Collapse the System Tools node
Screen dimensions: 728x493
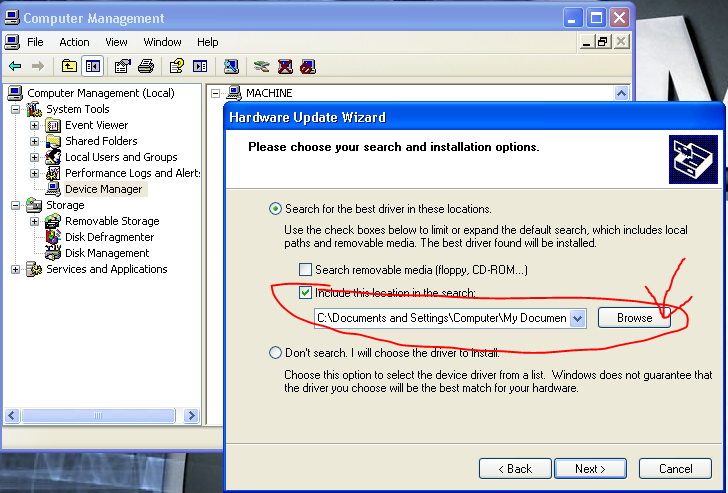(16, 110)
